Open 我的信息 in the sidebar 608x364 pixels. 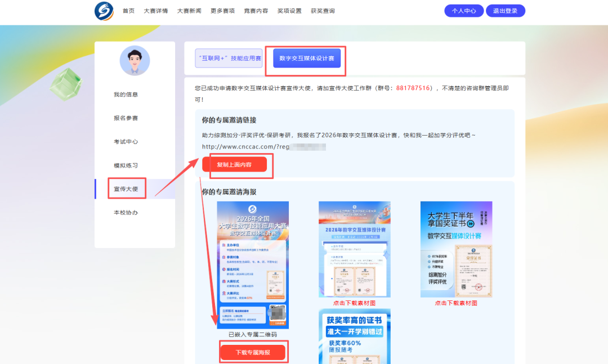click(x=126, y=95)
